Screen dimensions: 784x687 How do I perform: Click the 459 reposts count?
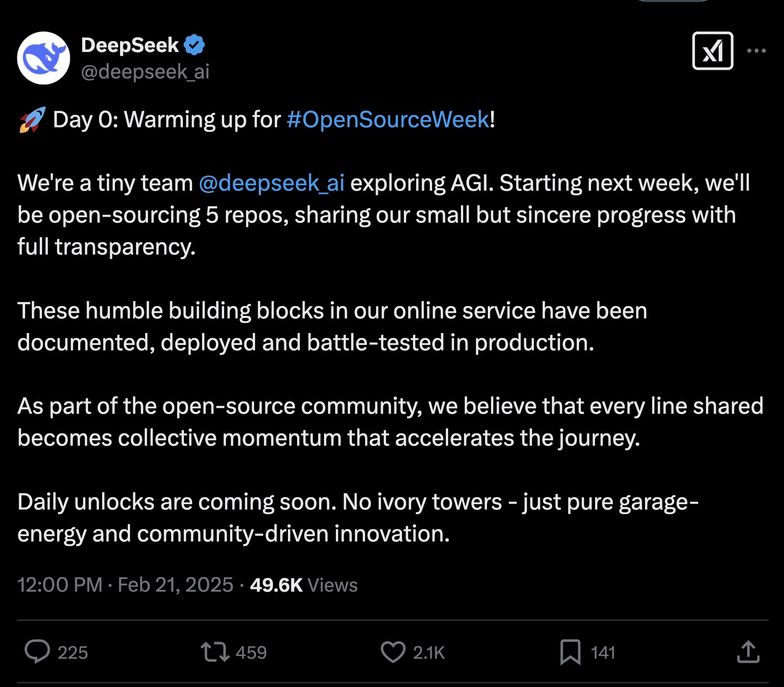coord(251,652)
